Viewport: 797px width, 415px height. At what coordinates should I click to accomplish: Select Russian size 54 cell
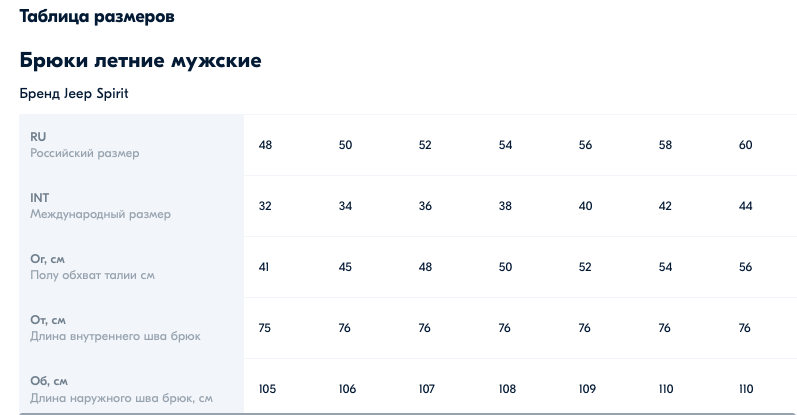coord(505,145)
